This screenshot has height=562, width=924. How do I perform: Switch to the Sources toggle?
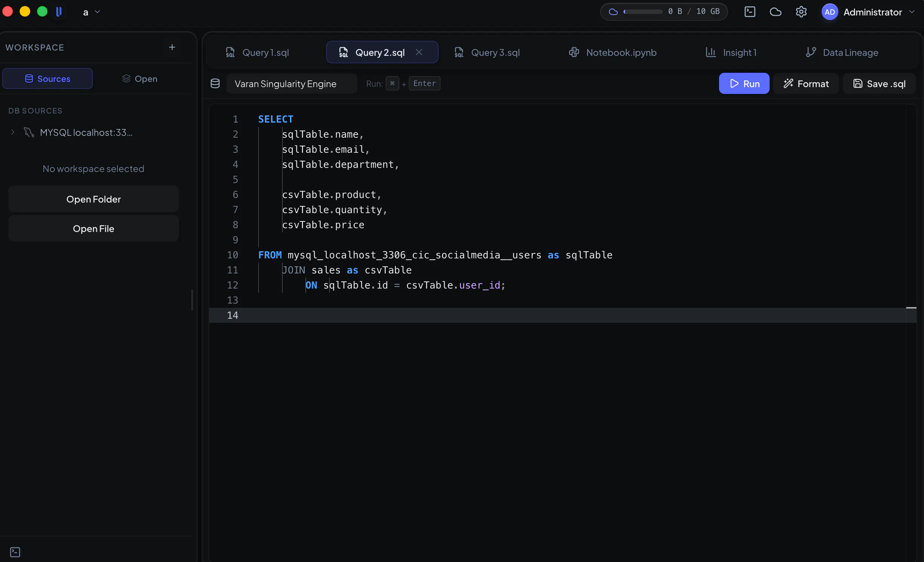[x=48, y=78]
